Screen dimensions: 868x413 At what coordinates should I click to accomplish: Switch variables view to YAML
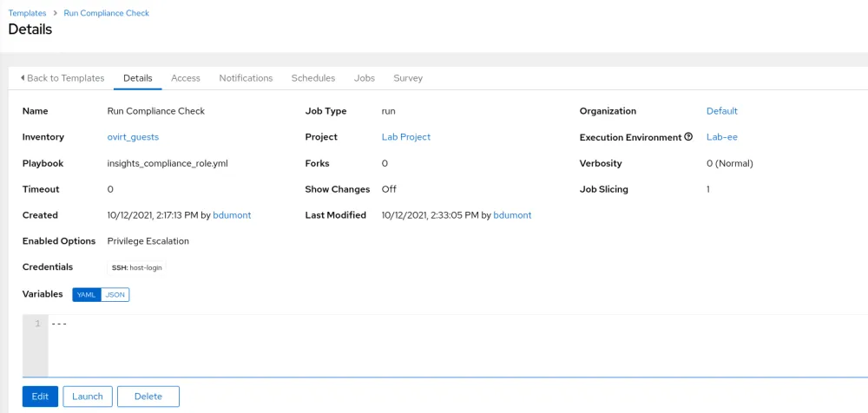(84, 295)
